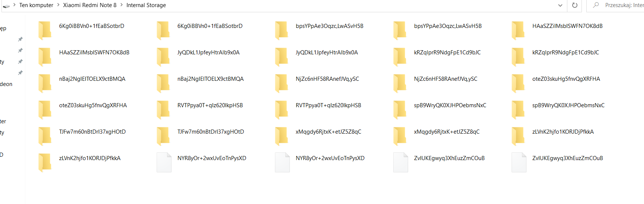Viewport: 644px width, 204px height.
Task: Select first TJFw7m60nBtDrl37xgHOtD folder name
Action: pyautogui.click(x=92, y=132)
